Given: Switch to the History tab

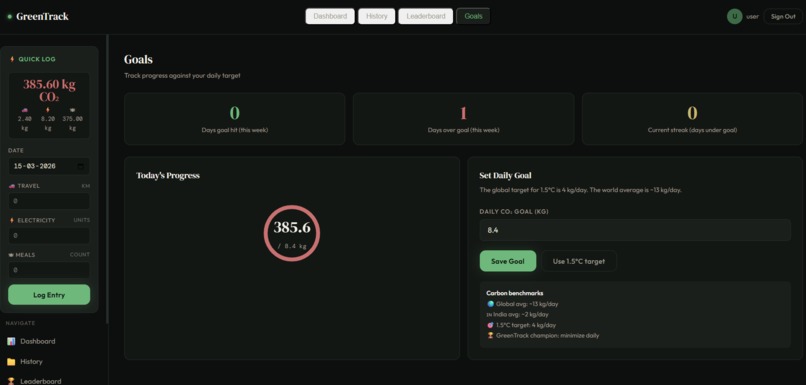Looking at the screenshot, I should pos(377,16).
